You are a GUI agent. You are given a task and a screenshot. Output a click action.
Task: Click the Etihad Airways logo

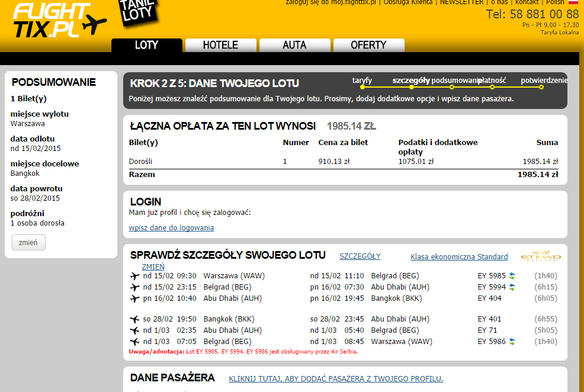[541, 256]
